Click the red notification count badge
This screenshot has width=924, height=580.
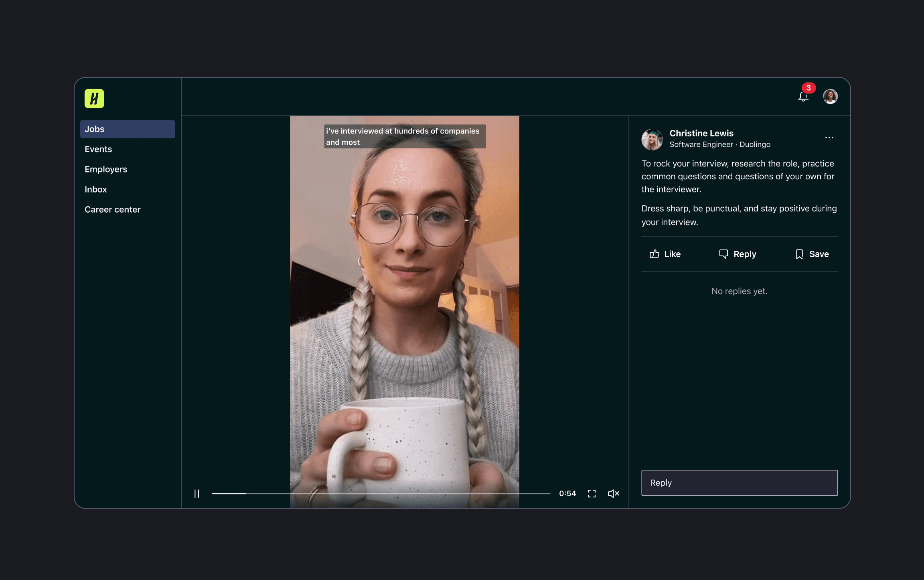[808, 88]
